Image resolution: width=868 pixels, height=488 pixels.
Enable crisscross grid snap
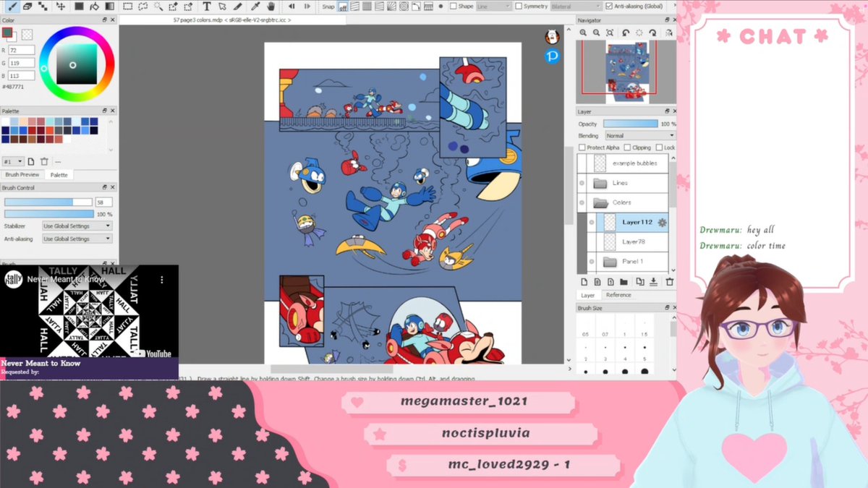tap(367, 7)
